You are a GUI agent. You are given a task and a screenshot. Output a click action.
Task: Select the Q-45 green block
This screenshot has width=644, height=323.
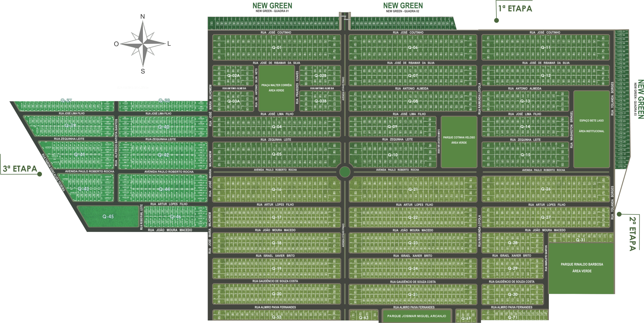point(108,217)
